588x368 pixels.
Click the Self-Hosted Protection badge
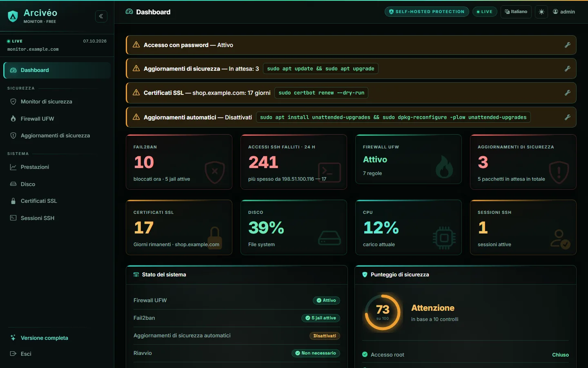427,12
